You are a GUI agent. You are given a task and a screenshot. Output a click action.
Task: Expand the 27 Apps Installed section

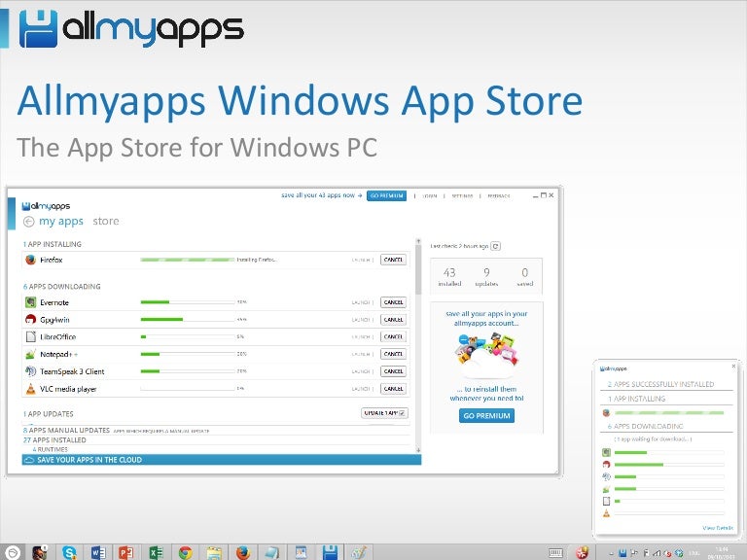pyautogui.click(x=54, y=439)
